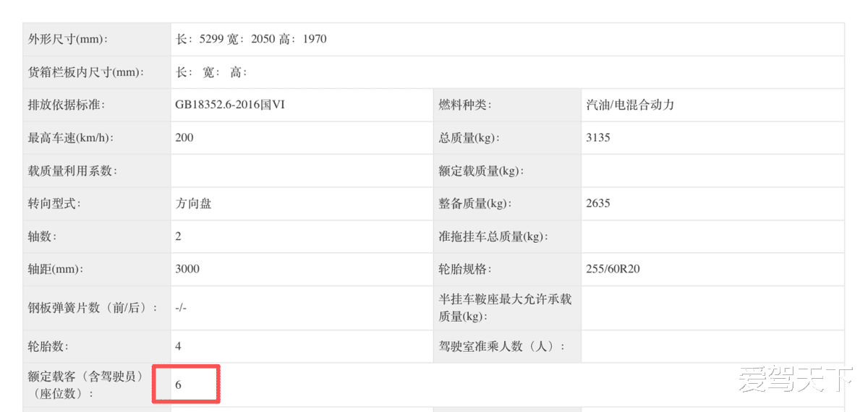This screenshot has height=412, width=868.
Task: Select the 额定载客（含驾驶员） label cell
Action: tap(87, 385)
